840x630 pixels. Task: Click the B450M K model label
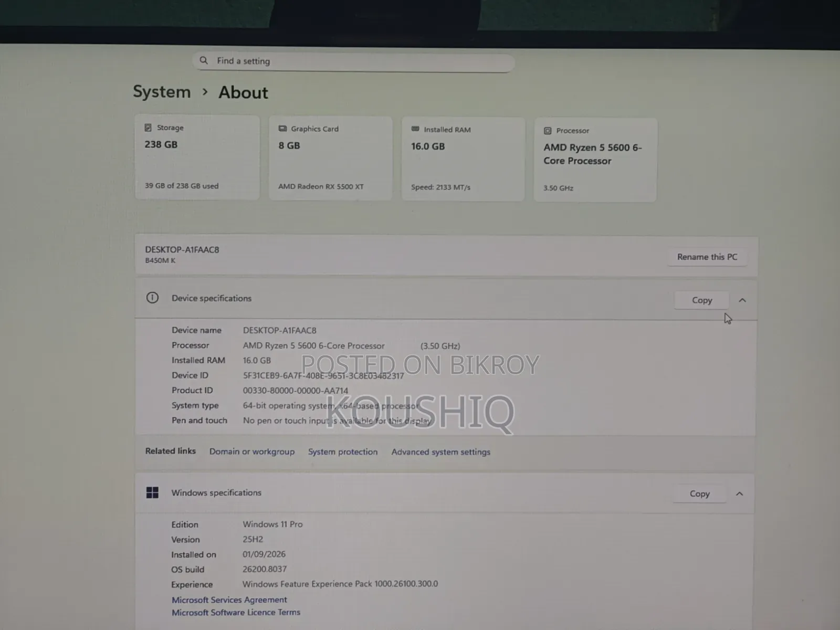(x=160, y=260)
